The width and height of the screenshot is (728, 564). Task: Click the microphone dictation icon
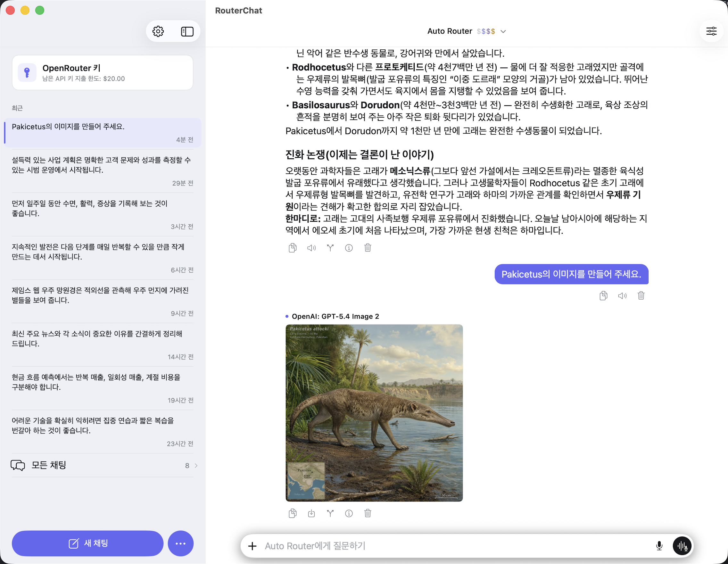(659, 546)
